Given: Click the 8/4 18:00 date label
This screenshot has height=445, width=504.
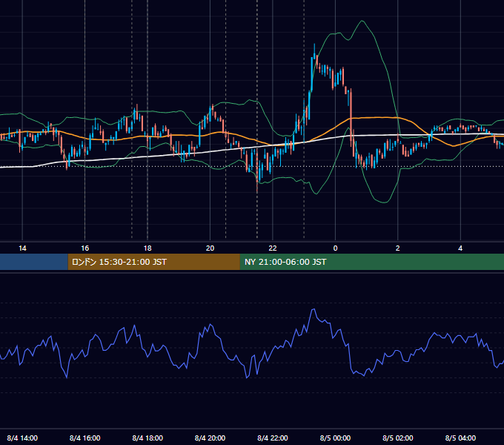Looking at the screenshot, I should pos(147,438).
